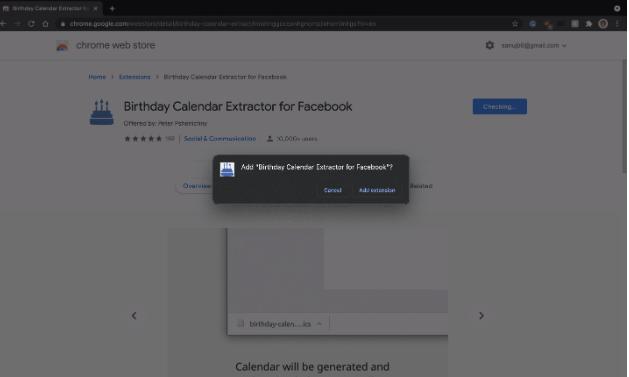Open a new browser tab
Screen dimensions: 629x377
(112, 8)
